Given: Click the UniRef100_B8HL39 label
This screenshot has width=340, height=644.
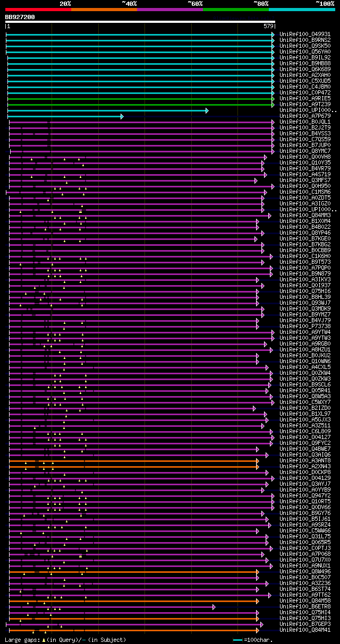Looking at the screenshot, I should click(305, 297).
